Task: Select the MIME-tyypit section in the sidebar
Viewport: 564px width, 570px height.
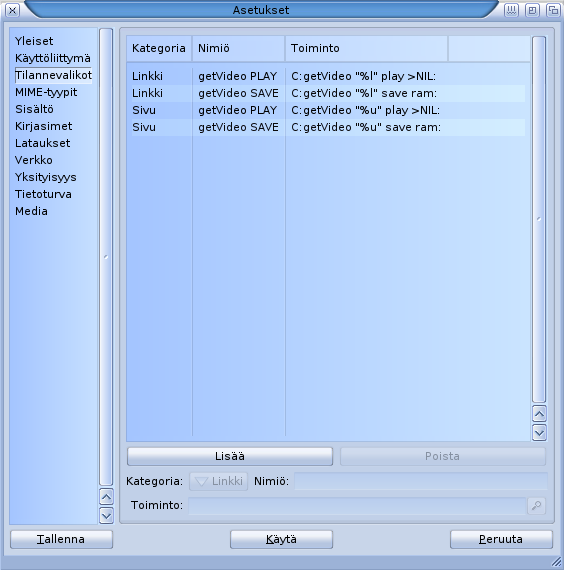Action: point(46,92)
